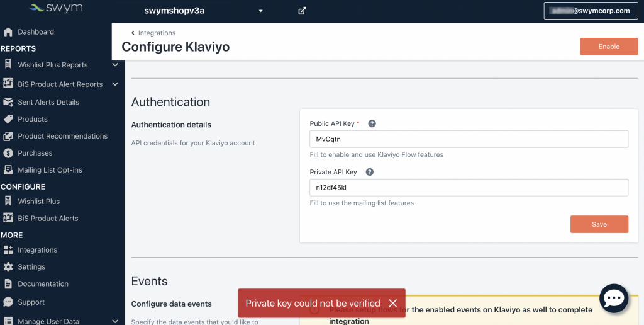Click the Settings gear icon
The height and width of the screenshot is (325, 644).
click(8, 267)
